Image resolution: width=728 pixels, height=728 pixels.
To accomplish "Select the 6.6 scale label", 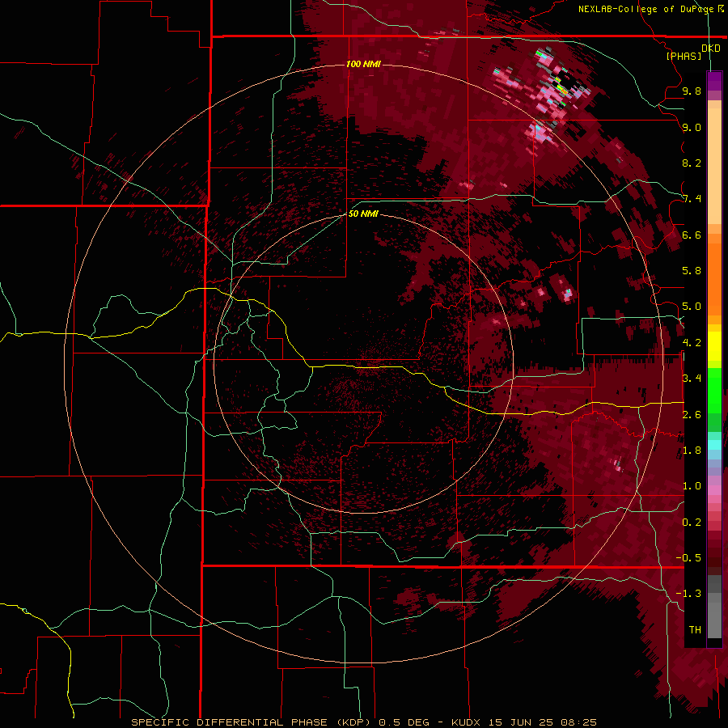I will tap(692, 235).
